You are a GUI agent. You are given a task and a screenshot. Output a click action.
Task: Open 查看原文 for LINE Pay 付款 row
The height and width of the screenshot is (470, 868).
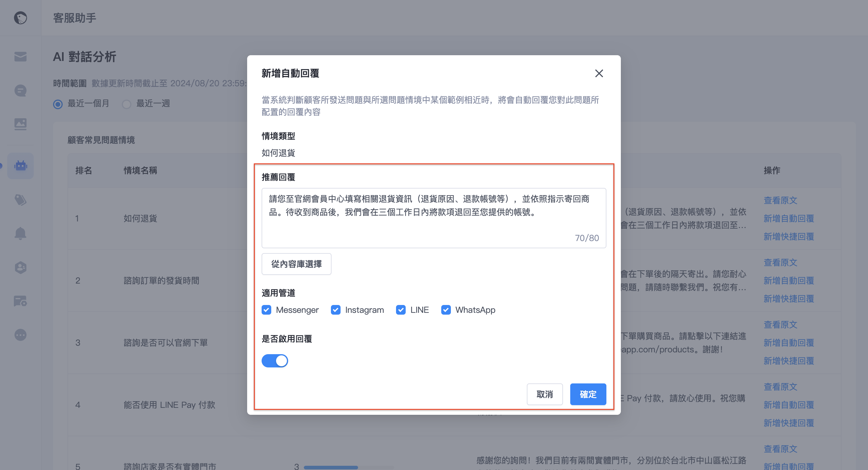click(780, 387)
